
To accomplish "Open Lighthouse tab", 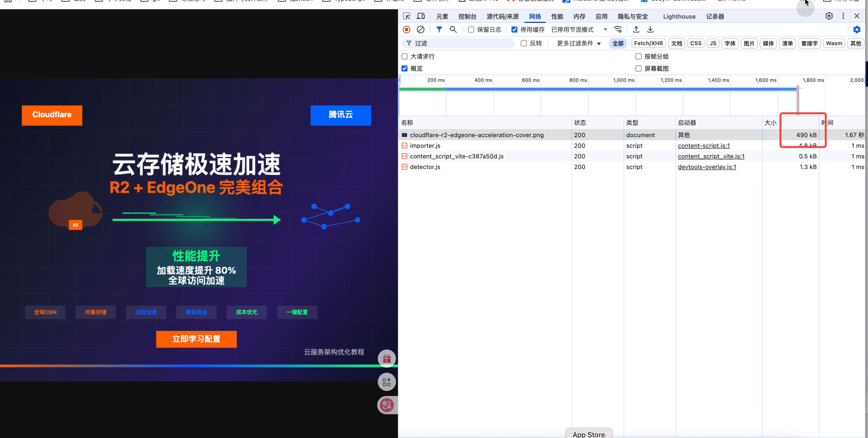I will pyautogui.click(x=679, y=17).
